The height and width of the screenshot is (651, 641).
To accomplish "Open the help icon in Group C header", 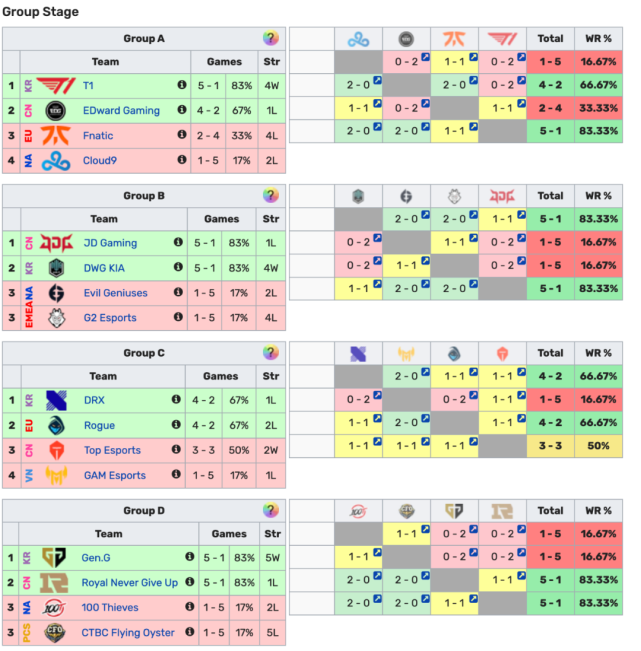I will (271, 353).
